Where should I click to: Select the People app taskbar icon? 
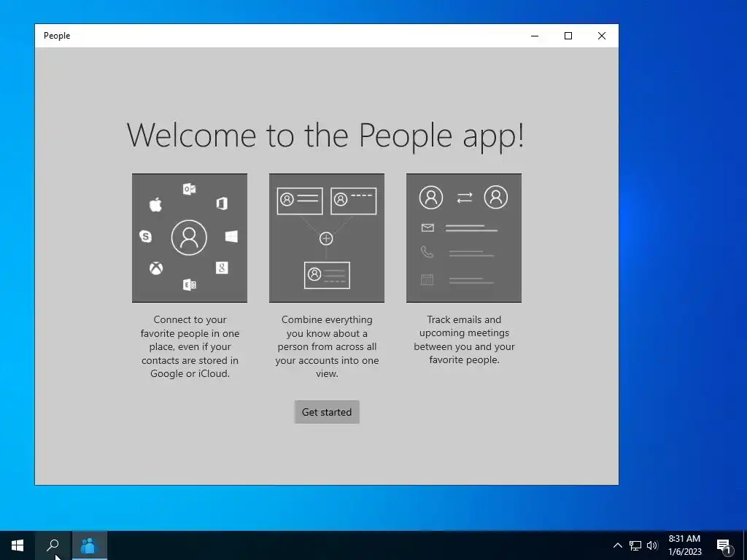coord(90,545)
